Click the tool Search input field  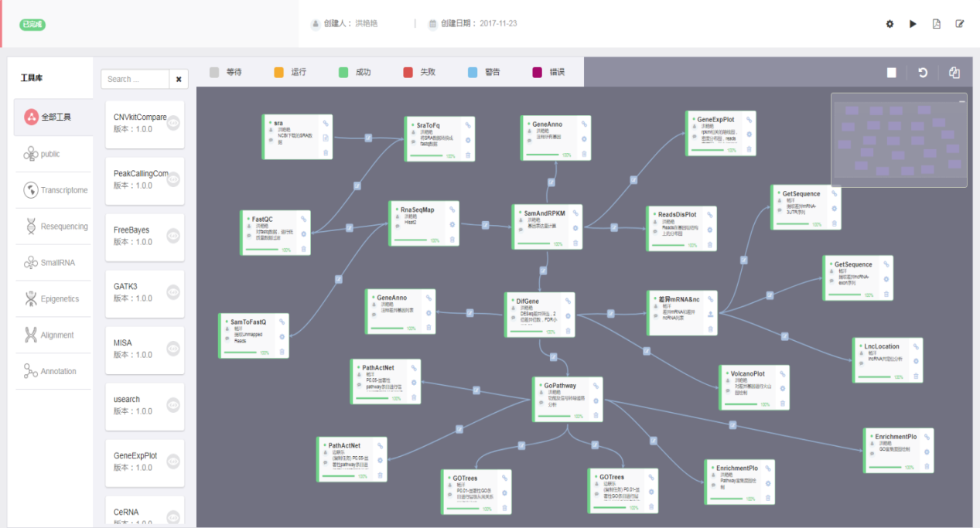(x=135, y=79)
